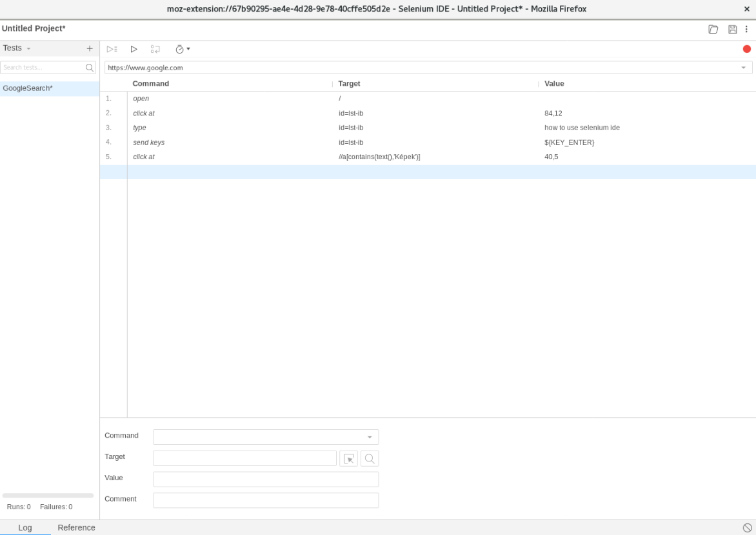Open project folder icon
The image size is (756, 535).
(x=713, y=30)
